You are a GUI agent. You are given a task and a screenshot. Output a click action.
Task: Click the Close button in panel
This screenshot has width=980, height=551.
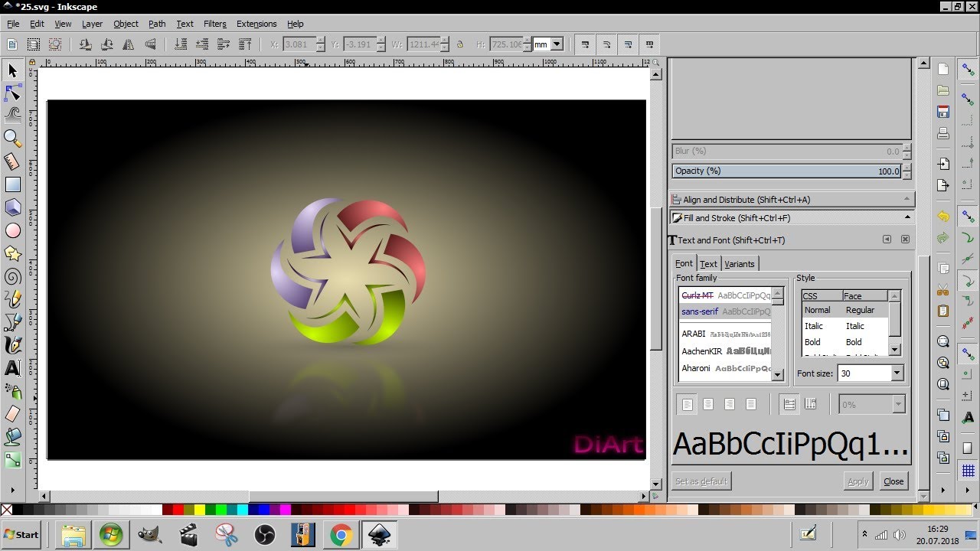893,481
